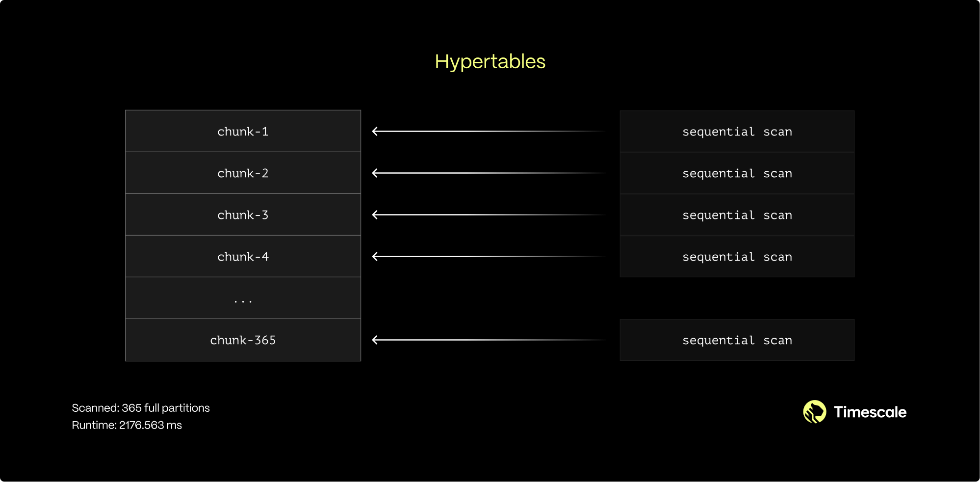
Task: Click the arrow pointing to chunk-365
Action: point(488,340)
